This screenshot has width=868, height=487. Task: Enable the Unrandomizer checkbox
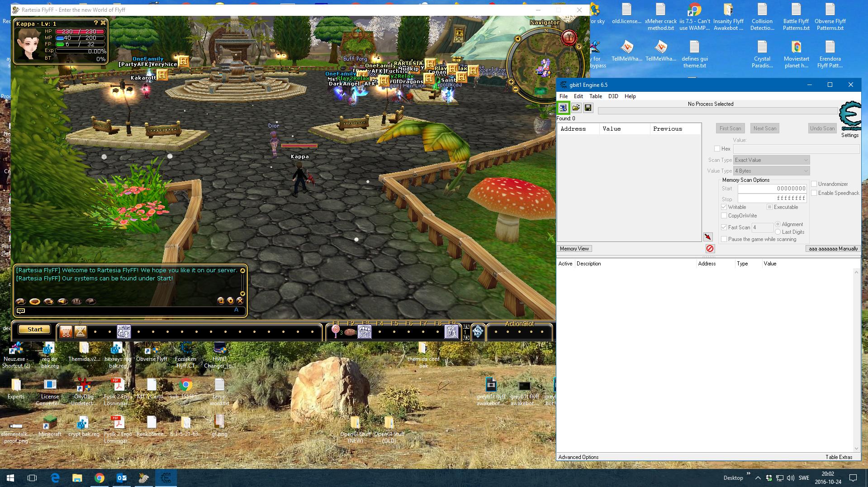tap(814, 184)
